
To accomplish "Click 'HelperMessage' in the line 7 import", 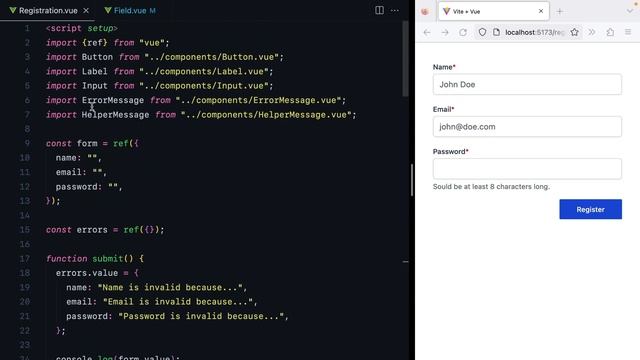I will [x=116, y=115].
